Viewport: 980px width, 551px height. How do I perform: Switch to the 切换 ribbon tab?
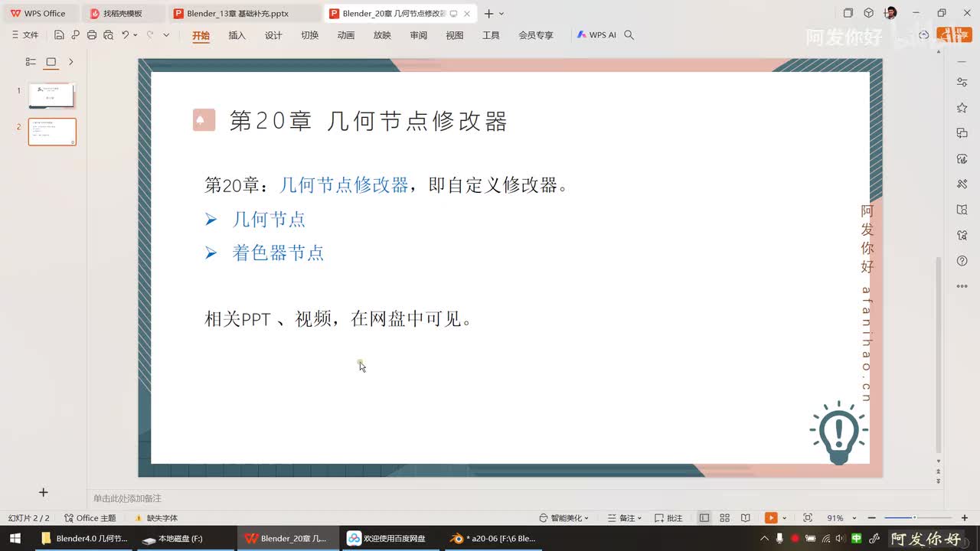[x=309, y=35]
